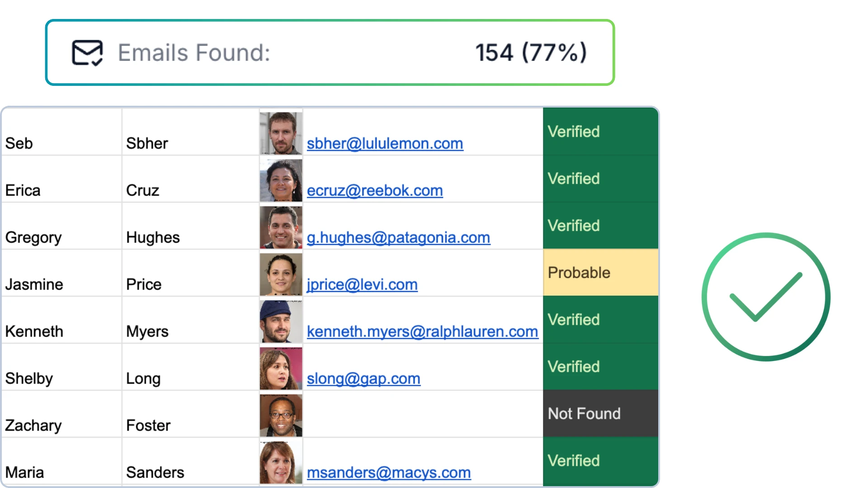Select Jasmine Price's profile photo
868x488 pixels.
281,274
